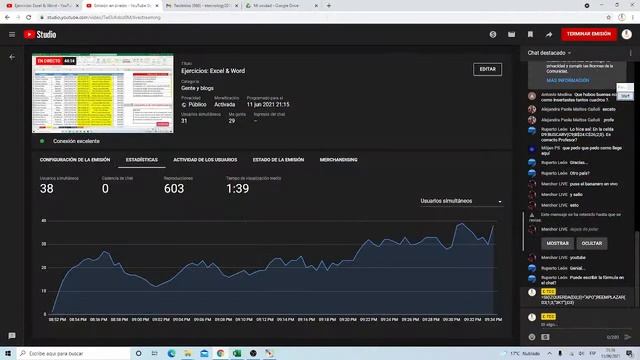The image size is (640, 360).
Task: Click the live stream preview thumbnail
Action: point(102,93)
